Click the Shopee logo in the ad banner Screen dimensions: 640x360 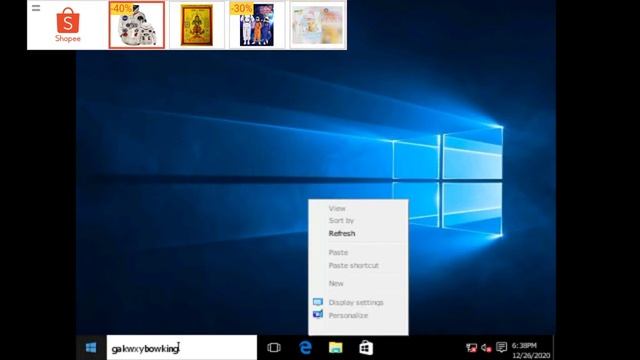click(x=68, y=25)
